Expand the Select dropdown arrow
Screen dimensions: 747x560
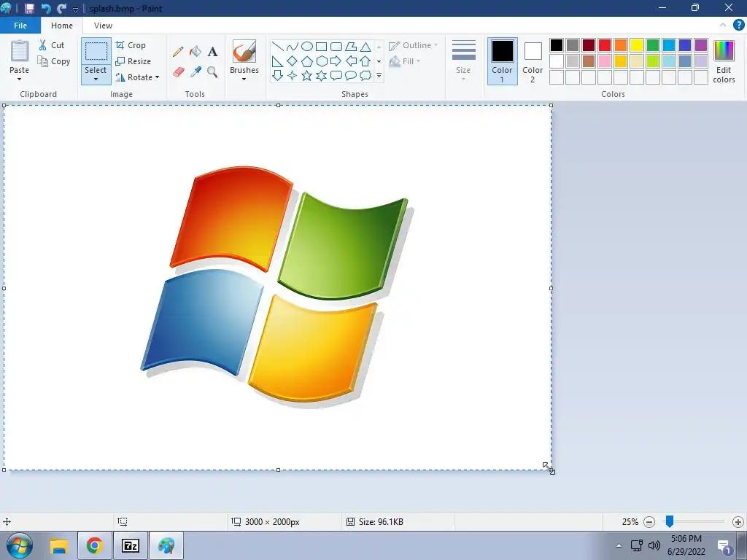96,79
